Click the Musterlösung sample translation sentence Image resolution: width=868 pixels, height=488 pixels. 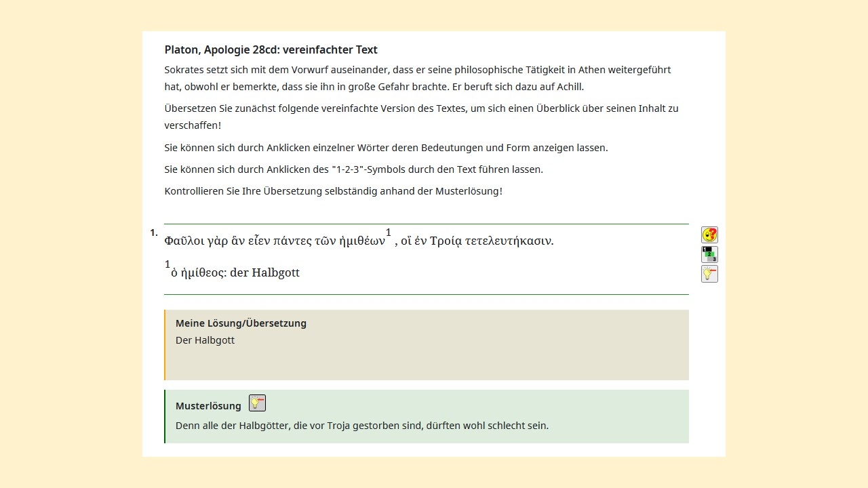361,426
